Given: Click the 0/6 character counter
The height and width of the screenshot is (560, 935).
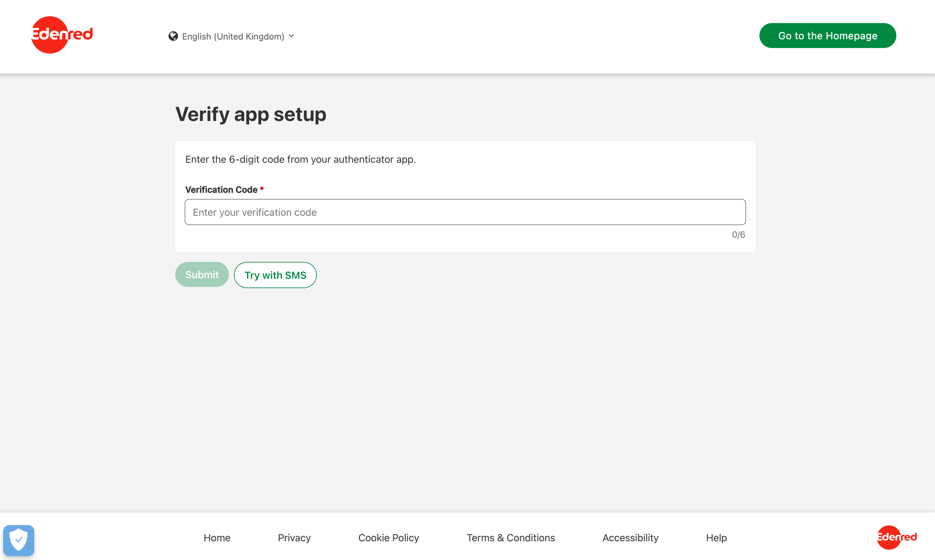Looking at the screenshot, I should (x=738, y=234).
